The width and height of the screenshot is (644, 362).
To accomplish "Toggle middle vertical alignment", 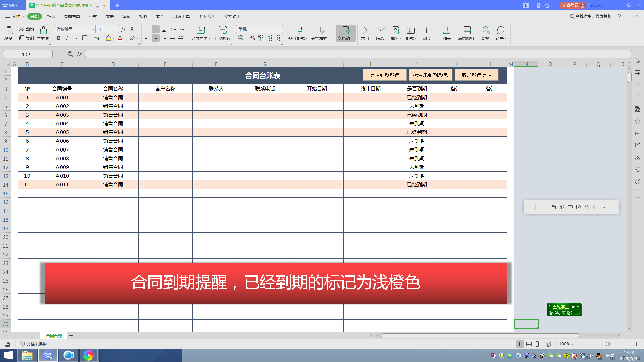I will pos(156,29).
